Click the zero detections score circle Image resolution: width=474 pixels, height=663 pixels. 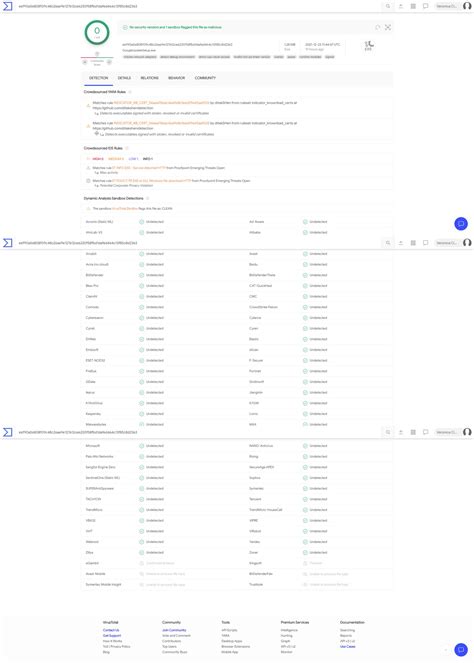(x=97, y=33)
